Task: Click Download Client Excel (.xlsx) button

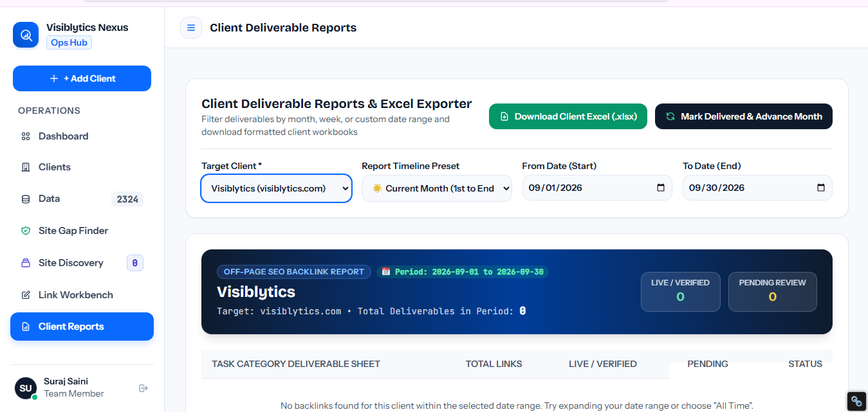Action: click(568, 116)
